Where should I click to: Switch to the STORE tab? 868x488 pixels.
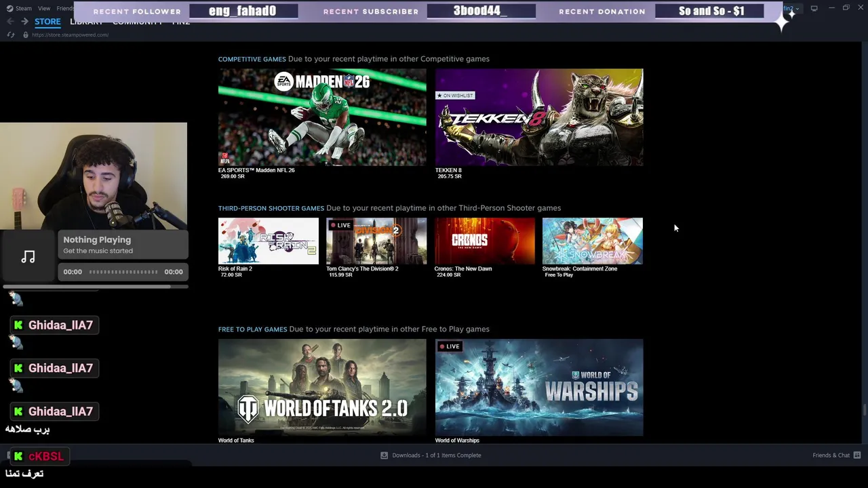point(47,22)
